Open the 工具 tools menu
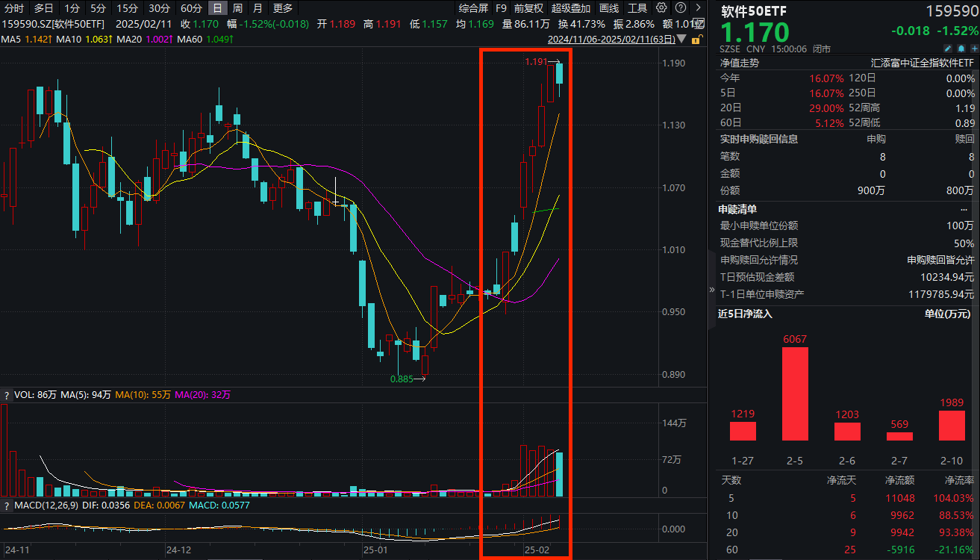The image size is (980, 560). pos(637,8)
